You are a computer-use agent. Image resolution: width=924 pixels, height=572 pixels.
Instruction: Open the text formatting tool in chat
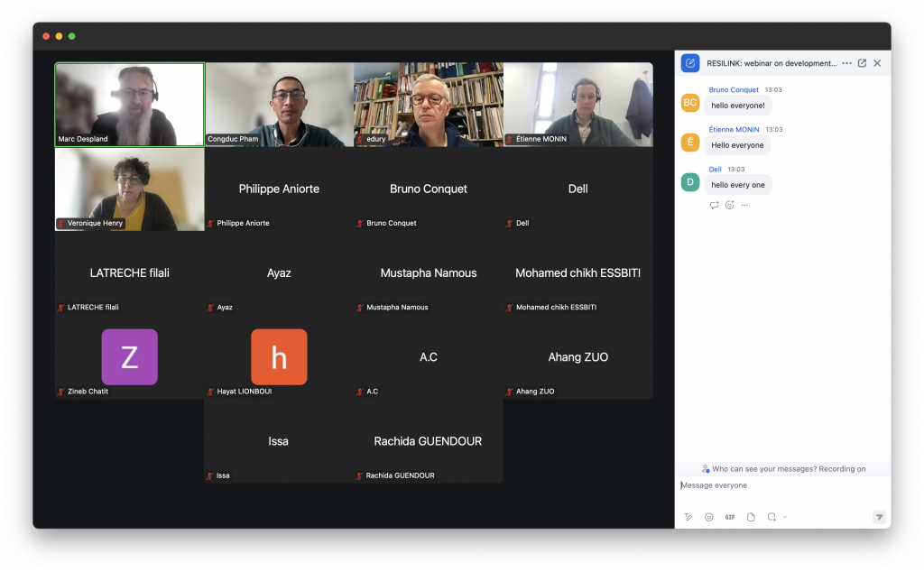pyautogui.click(x=688, y=517)
